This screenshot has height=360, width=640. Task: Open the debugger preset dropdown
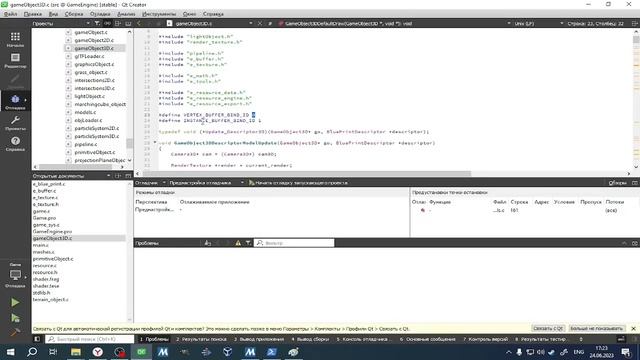click(x=206, y=182)
